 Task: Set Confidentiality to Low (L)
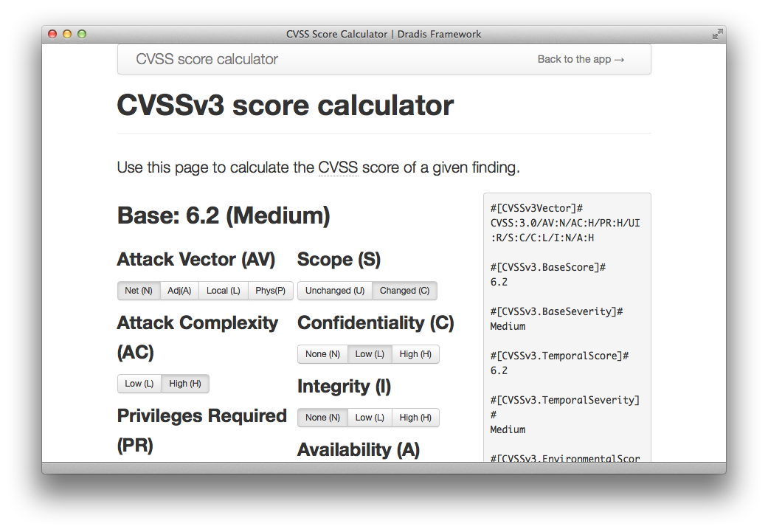(369, 353)
